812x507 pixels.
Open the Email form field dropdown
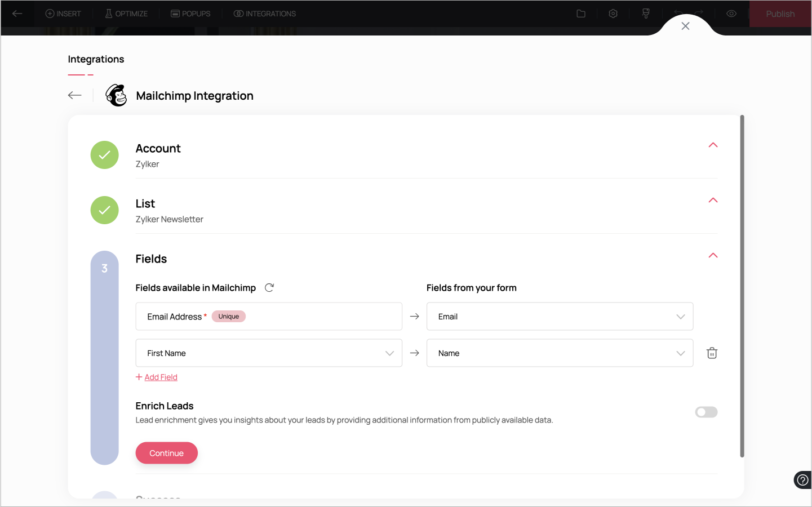(x=560, y=317)
